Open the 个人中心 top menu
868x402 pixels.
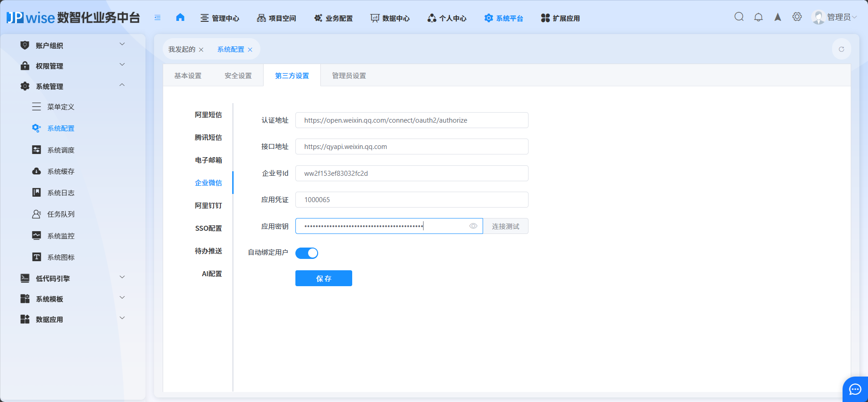tap(447, 18)
